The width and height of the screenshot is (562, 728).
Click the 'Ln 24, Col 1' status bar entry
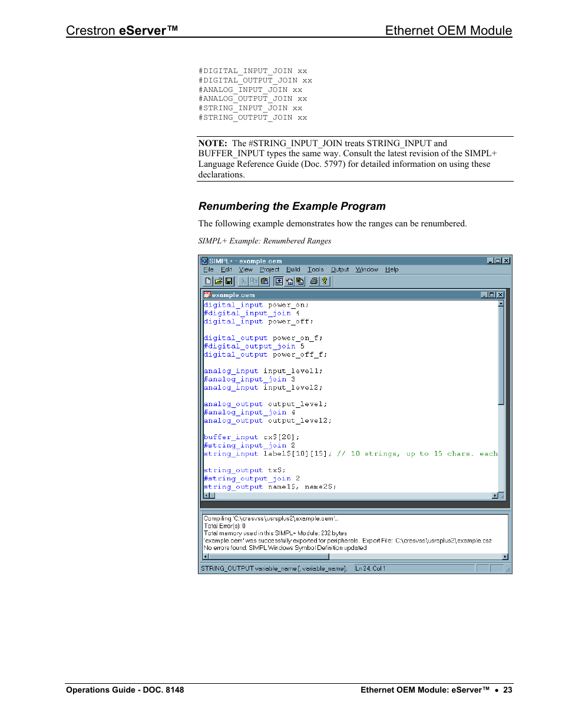pyautogui.click(x=370, y=568)
